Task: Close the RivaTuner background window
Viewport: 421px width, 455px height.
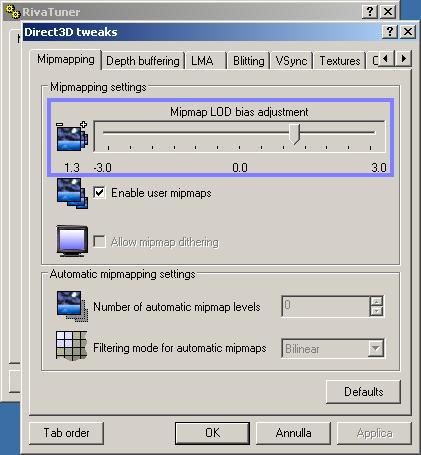Action: [x=388, y=12]
